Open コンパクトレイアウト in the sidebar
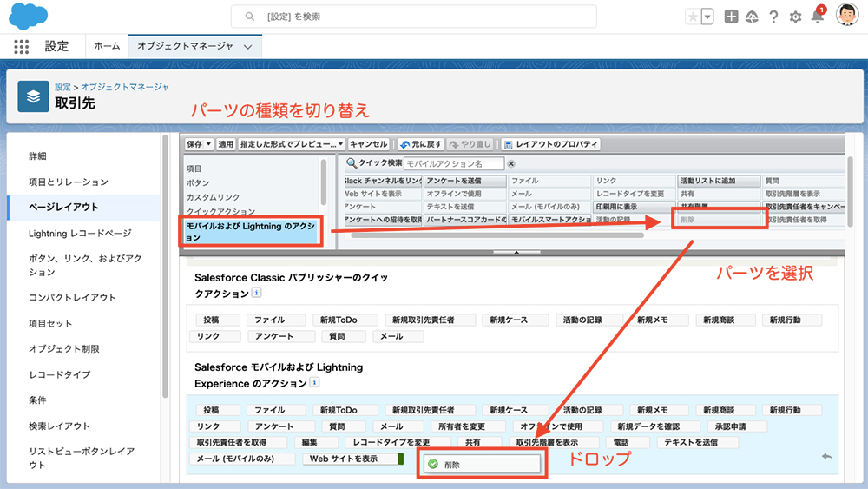 73,297
